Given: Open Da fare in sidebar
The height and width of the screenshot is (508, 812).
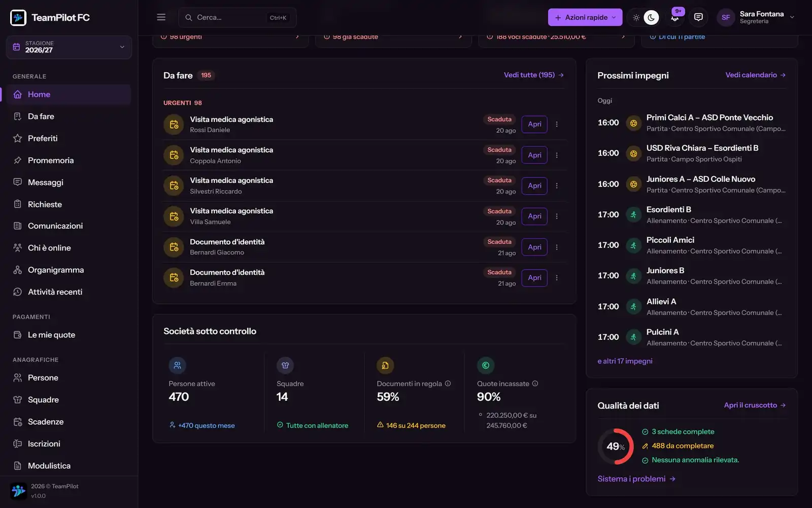Looking at the screenshot, I should (x=69, y=116).
